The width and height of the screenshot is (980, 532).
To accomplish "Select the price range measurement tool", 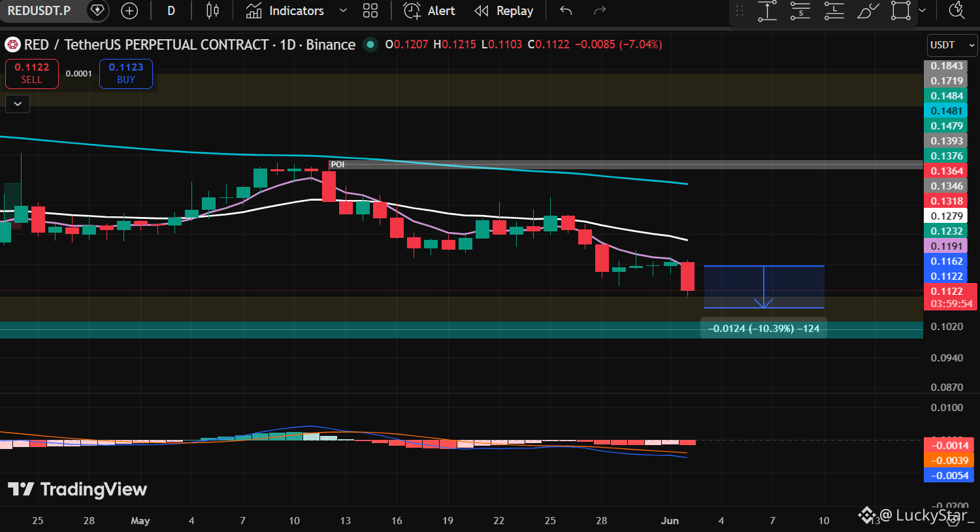I will pos(767,10).
